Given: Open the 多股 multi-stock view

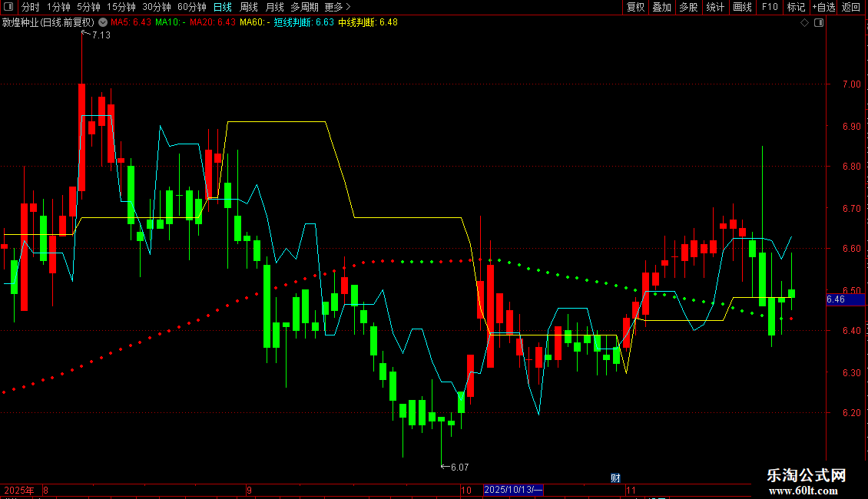Looking at the screenshot, I should [688, 7].
